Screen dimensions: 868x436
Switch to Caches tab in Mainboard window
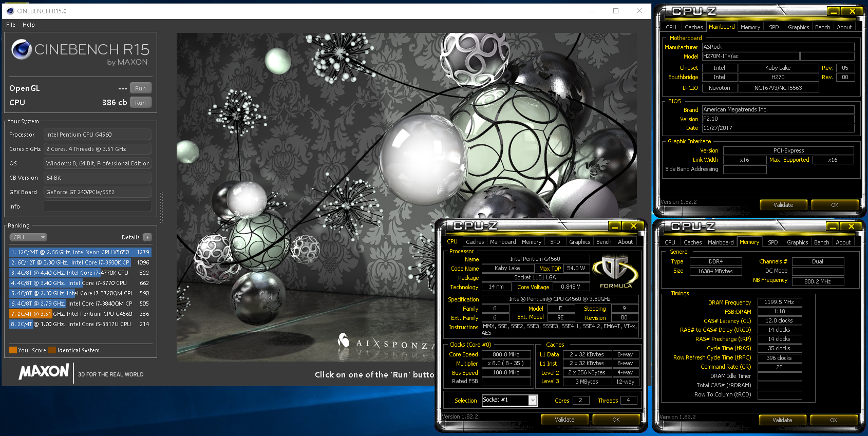(693, 27)
